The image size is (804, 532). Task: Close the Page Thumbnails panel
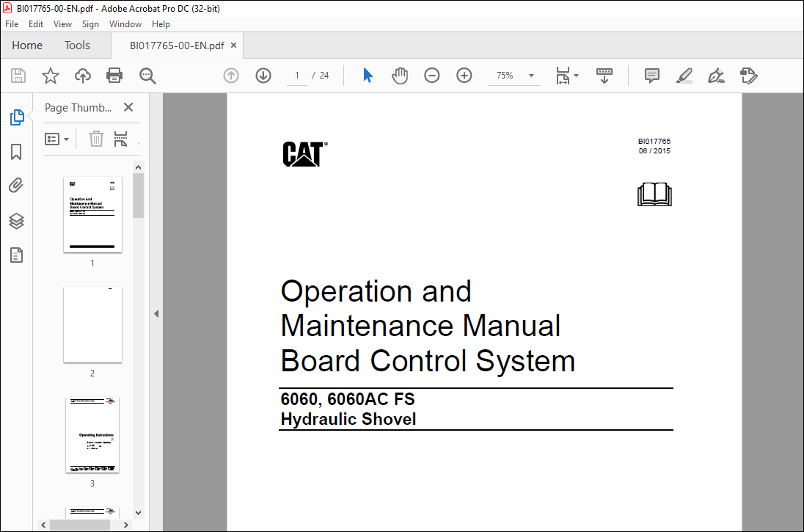tap(128, 107)
